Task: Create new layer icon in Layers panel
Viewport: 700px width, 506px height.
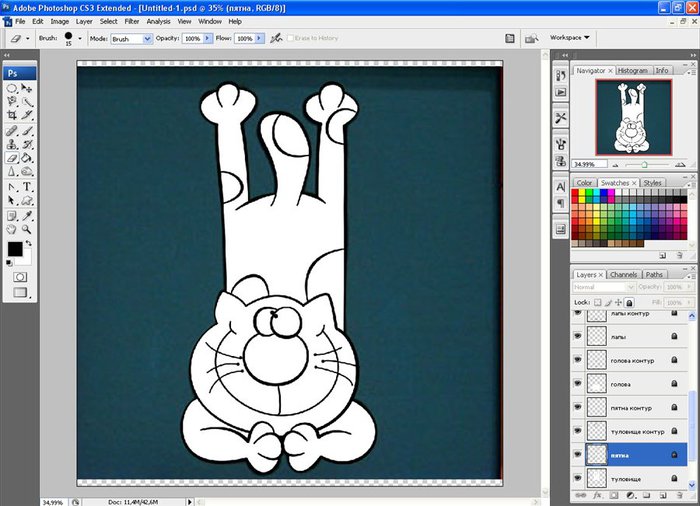Action: pyautogui.click(x=663, y=495)
